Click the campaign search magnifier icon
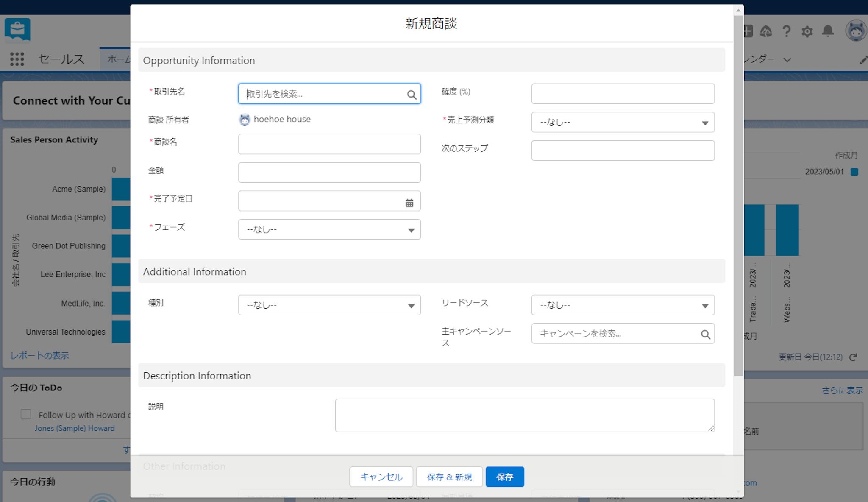 (705, 335)
